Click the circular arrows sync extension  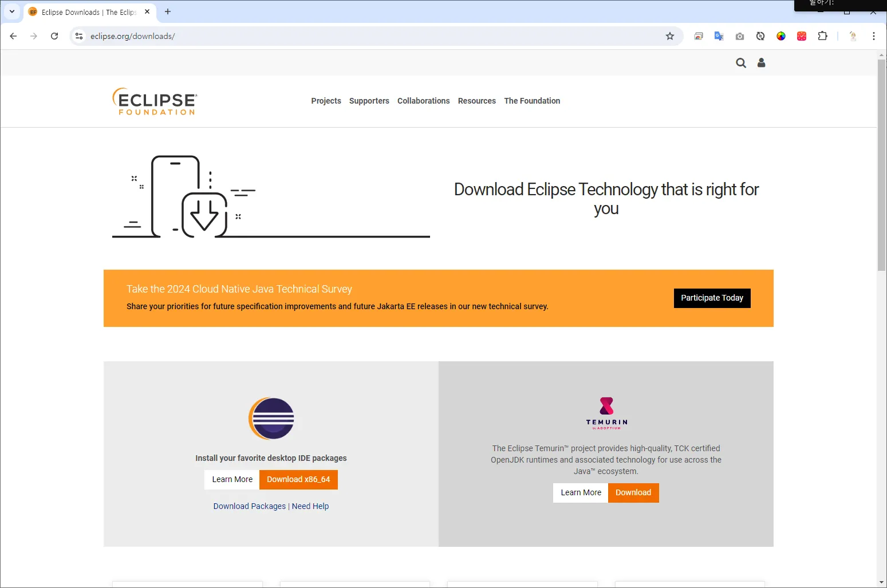(760, 36)
